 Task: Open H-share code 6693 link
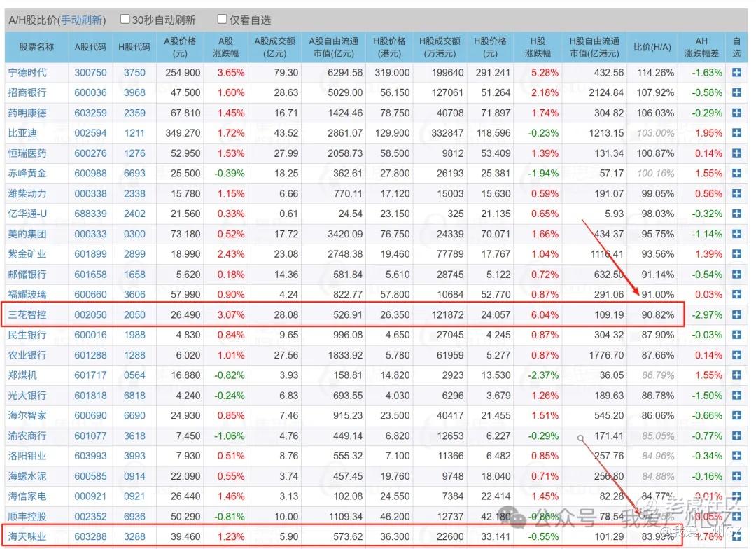coord(134,173)
